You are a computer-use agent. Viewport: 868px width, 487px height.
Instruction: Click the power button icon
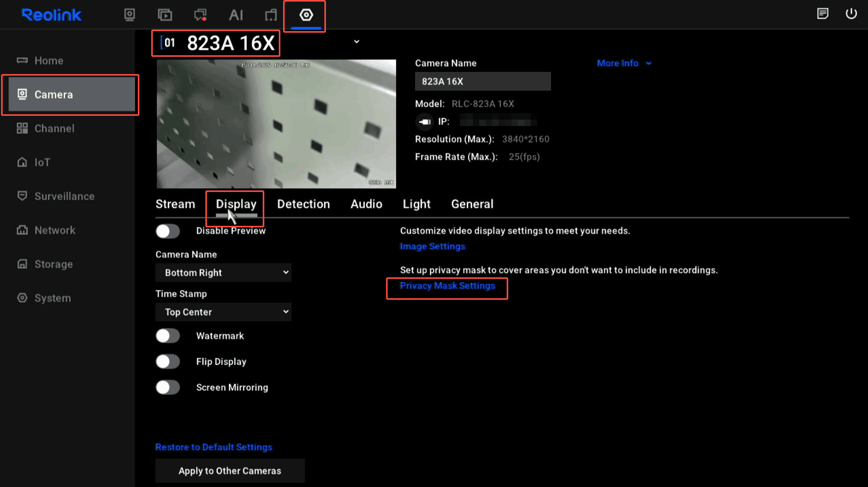851,14
